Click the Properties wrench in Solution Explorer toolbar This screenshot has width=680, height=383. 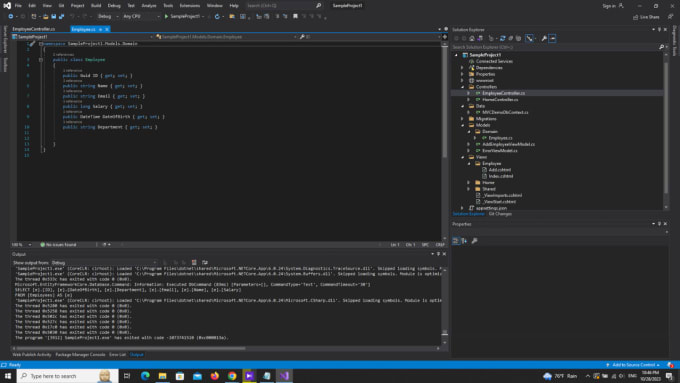pyautogui.click(x=544, y=39)
